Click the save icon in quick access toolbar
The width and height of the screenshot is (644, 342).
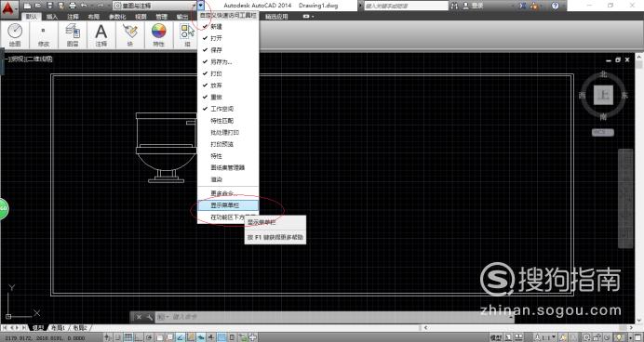[x=49, y=6]
